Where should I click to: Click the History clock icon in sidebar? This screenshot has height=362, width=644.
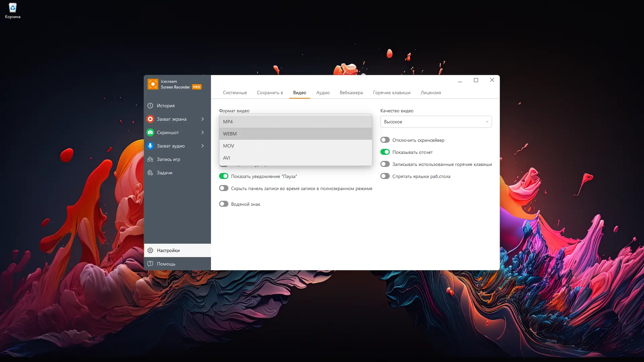coord(150,106)
